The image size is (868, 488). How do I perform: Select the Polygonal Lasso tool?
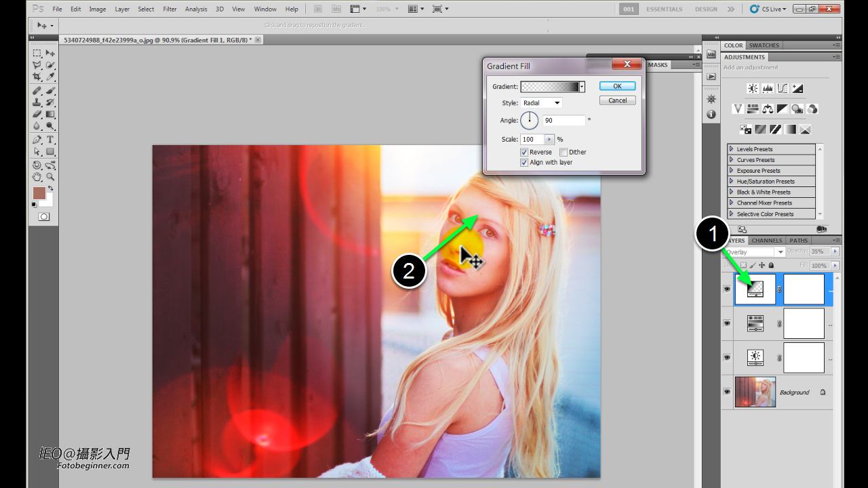37,65
